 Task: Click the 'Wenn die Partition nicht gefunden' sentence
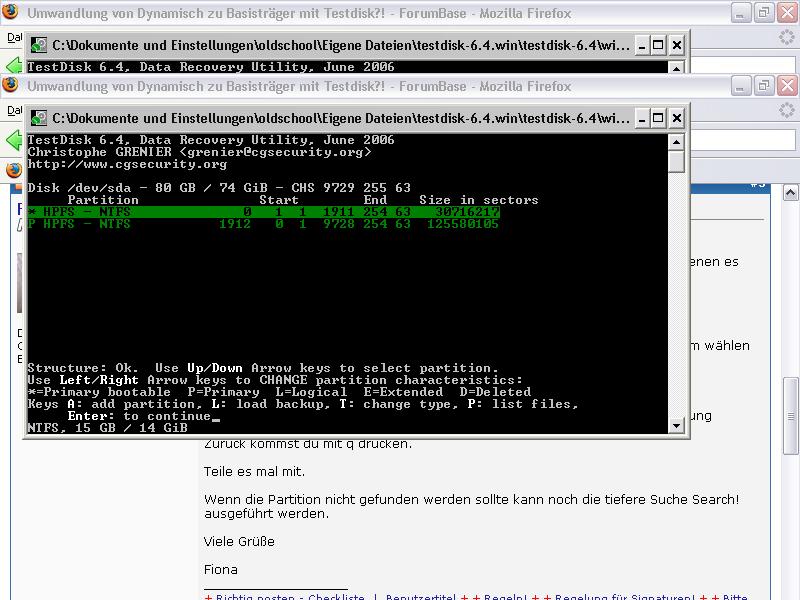pos(471,506)
